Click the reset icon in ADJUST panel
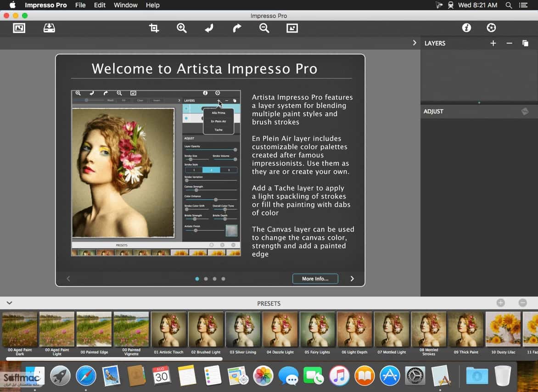 (x=525, y=111)
